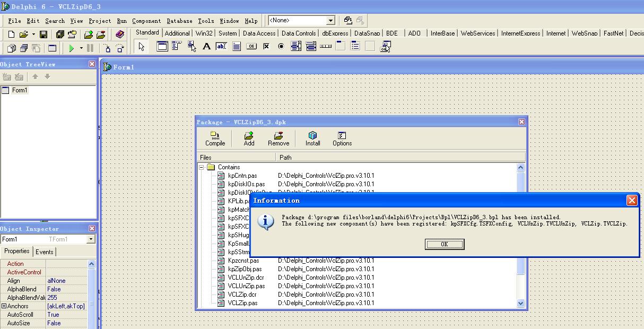Viewport: 644px width, 329px height.
Task: Click the Path column header
Action: click(x=401, y=157)
